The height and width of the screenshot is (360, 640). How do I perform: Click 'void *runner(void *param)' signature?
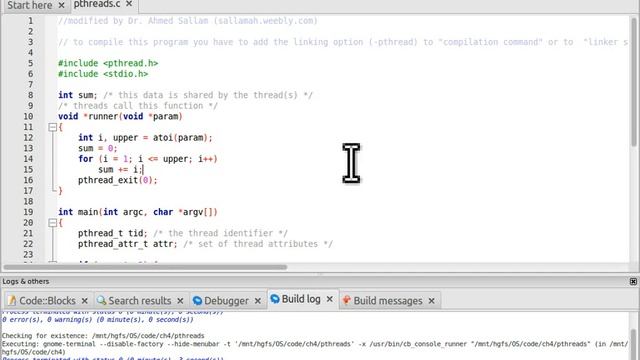tap(120, 116)
